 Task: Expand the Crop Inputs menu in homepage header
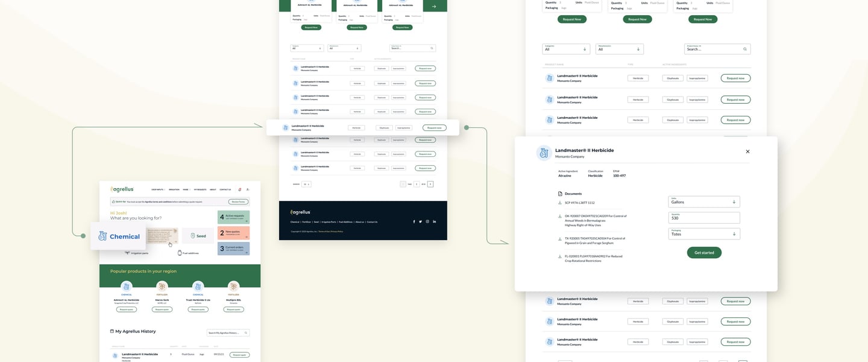click(x=158, y=189)
